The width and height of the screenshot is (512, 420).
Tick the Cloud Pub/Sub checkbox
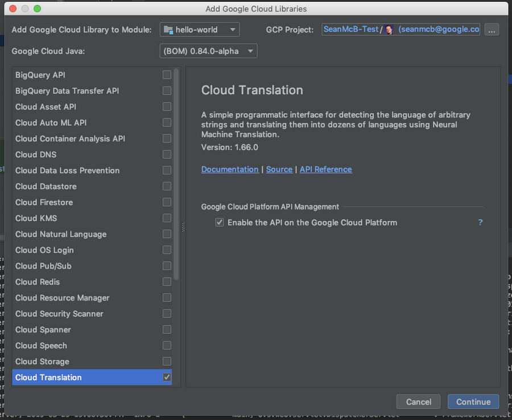point(167,266)
